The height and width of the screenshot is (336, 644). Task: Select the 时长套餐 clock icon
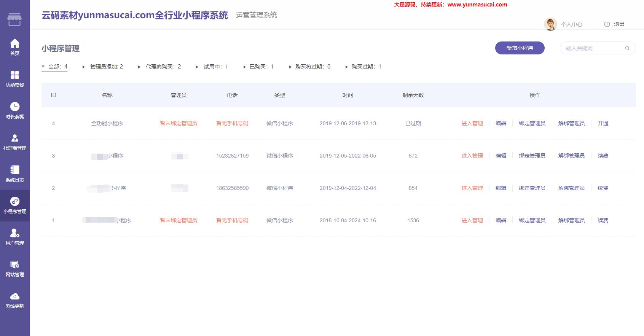click(x=15, y=107)
